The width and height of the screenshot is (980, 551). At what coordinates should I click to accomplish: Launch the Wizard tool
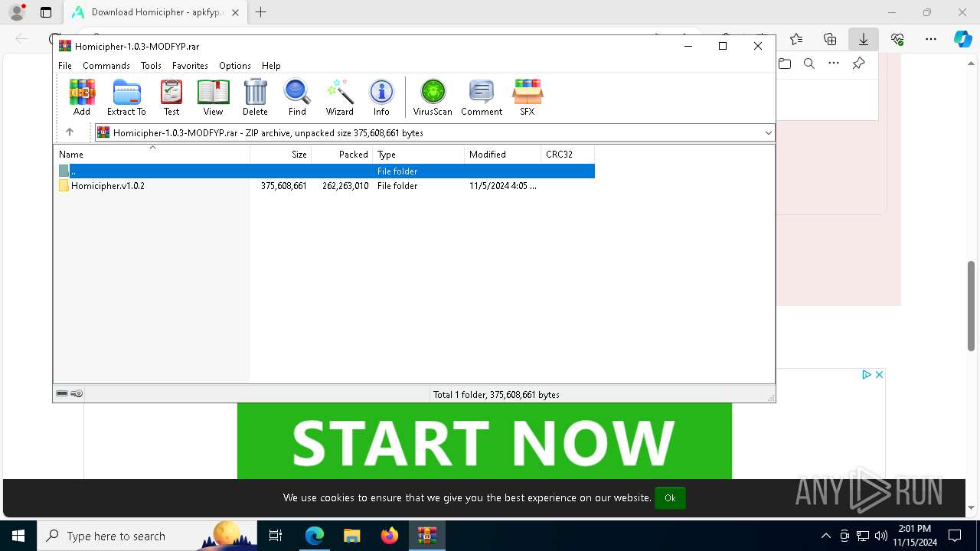point(340,97)
